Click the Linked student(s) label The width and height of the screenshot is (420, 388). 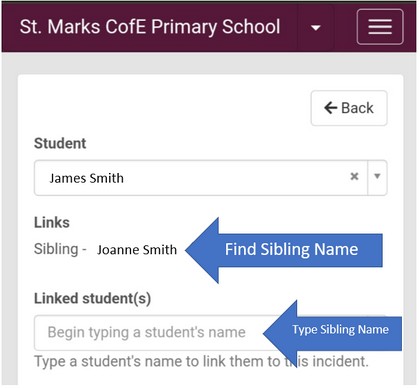pyautogui.click(x=92, y=299)
